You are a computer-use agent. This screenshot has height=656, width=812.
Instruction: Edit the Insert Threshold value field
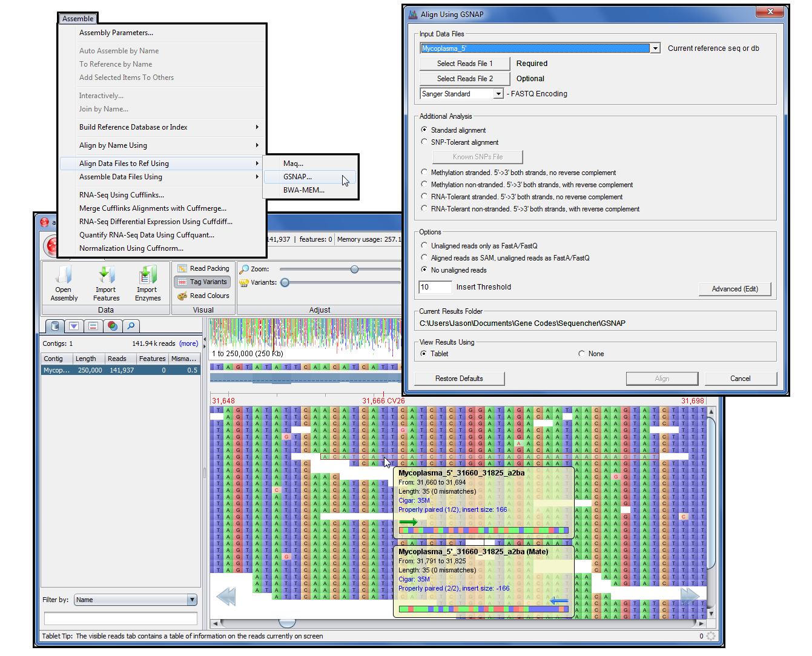point(435,287)
